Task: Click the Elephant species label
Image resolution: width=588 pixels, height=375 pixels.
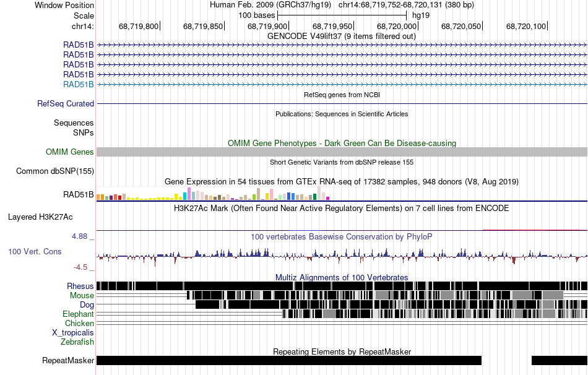Action: [78, 314]
